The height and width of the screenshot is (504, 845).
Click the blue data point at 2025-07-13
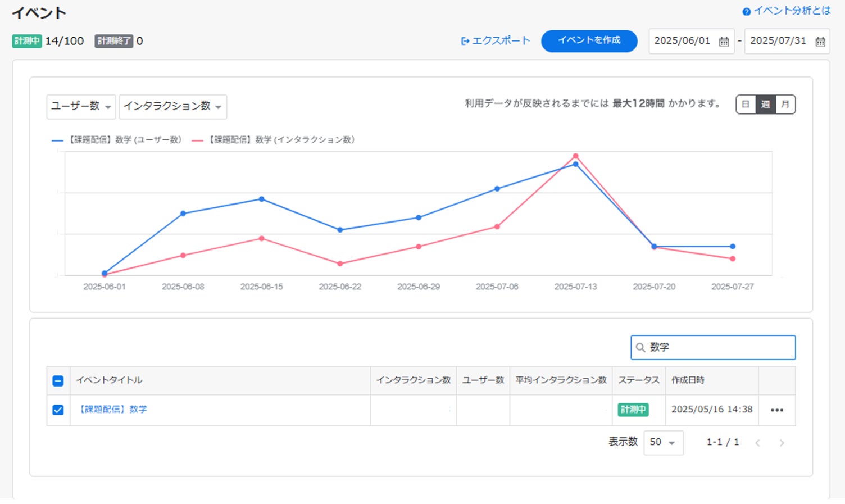click(x=575, y=164)
